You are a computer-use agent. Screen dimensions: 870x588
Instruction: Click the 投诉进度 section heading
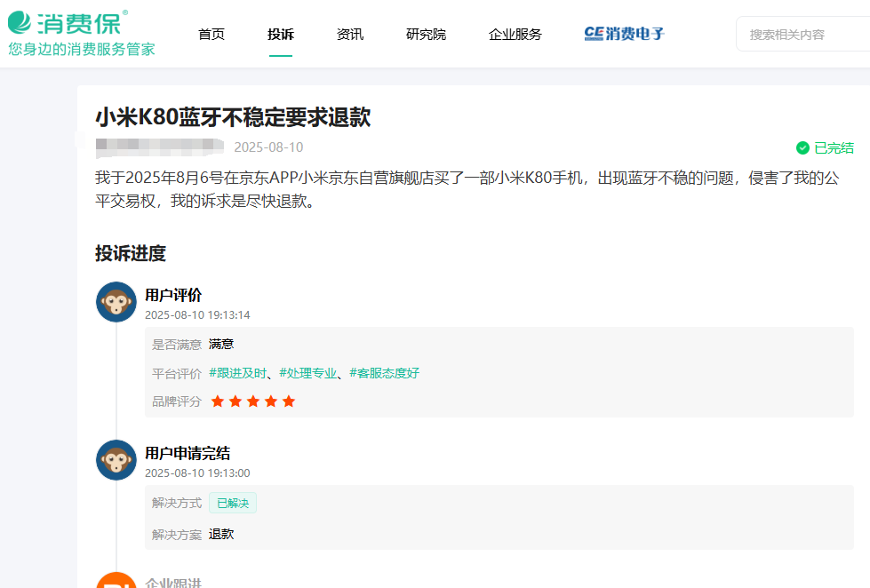[x=131, y=253]
